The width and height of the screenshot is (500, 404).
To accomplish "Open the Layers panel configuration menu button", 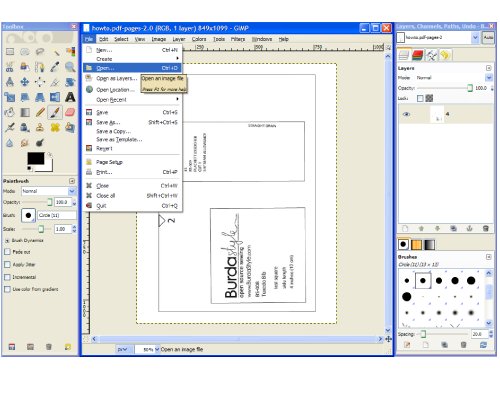I will coord(489,68).
